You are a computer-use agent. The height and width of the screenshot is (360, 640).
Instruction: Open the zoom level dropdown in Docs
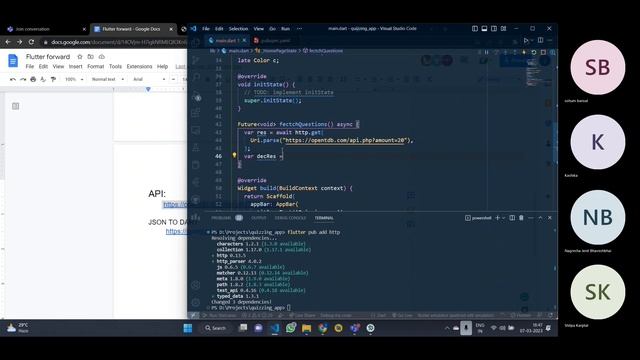tap(74, 79)
